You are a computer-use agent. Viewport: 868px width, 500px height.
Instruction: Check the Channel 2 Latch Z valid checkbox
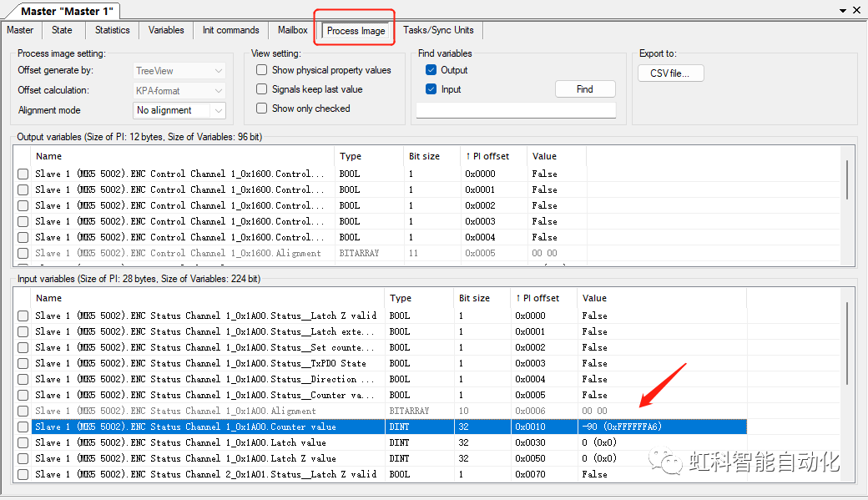[23, 474]
